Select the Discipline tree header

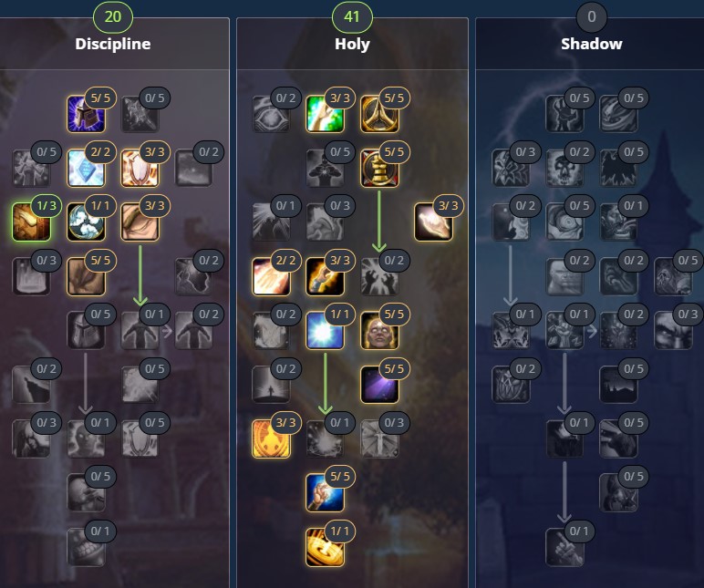click(113, 44)
